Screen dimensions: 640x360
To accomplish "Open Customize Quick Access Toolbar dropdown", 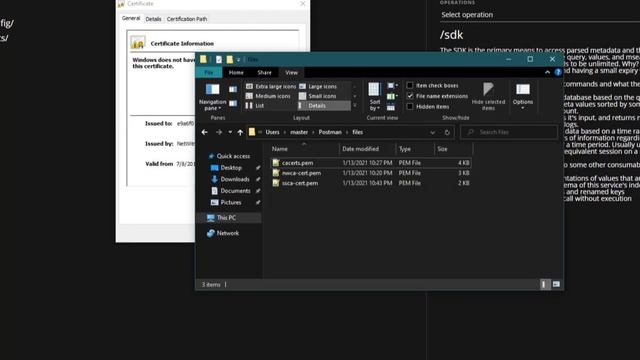I will pos(238,60).
